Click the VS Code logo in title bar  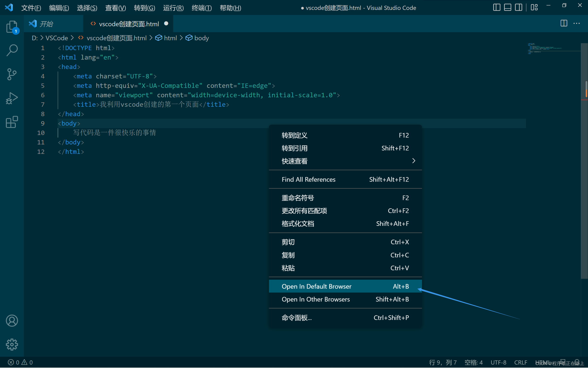pyautogui.click(x=9, y=8)
